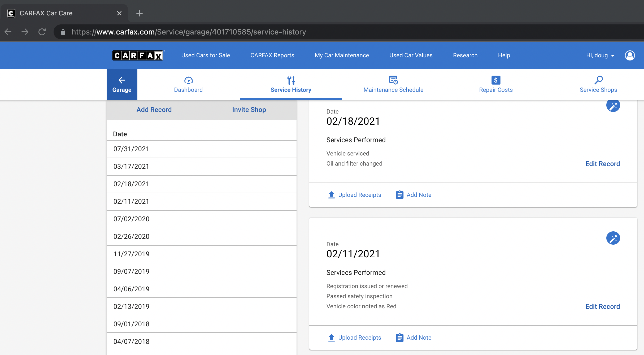The height and width of the screenshot is (355, 644).
Task: Click note clipboard icon in 02/18/2021 record
Action: click(399, 195)
